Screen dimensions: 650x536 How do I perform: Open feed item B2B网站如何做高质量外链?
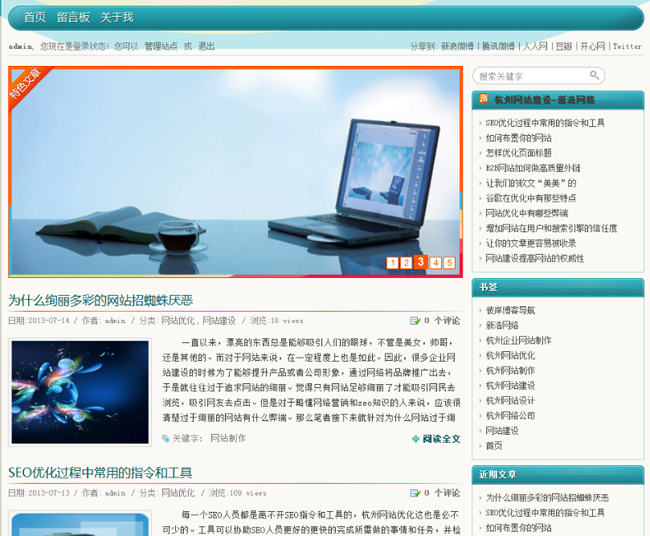[x=533, y=168]
